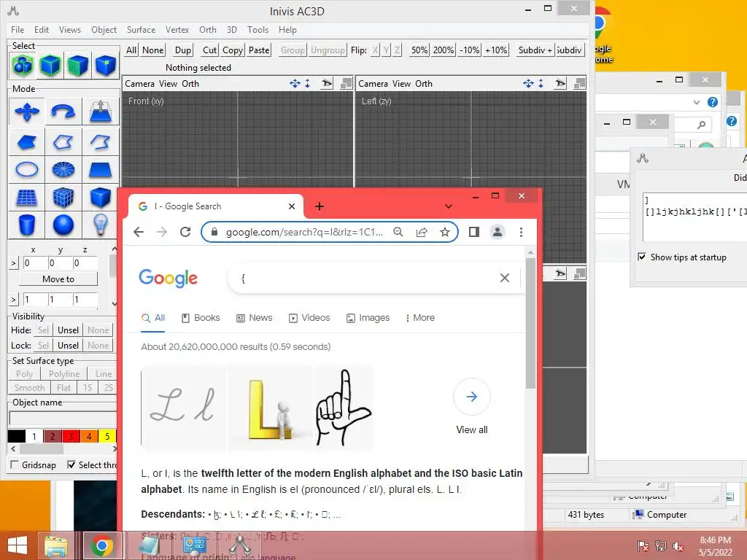Image resolution: width=747 pixels, height=560 pixels.
Task: Click the Move to button
Action: click(x=58, y=279)
